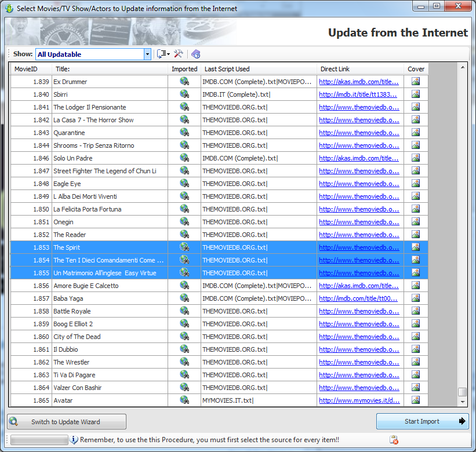The height and width of the screenshot is (452, 476).
Task: Sort by the Last Script Used column header
Action: 259,69
